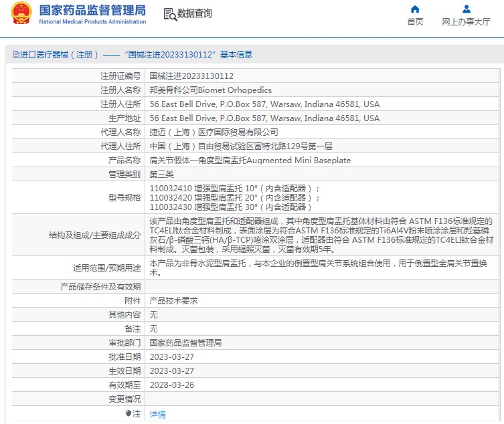Image resolution: width=504 pixels, height=424 pixels.
Task: Select the 生产地址 address value
Action: point(264,118)
